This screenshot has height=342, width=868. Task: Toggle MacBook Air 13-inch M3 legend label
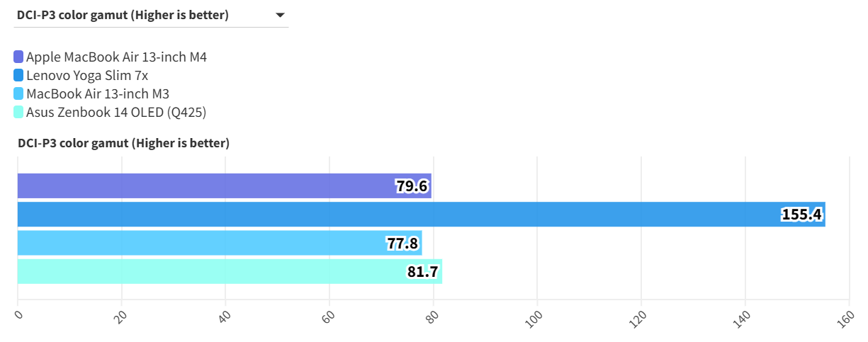[x=98, y=93]
